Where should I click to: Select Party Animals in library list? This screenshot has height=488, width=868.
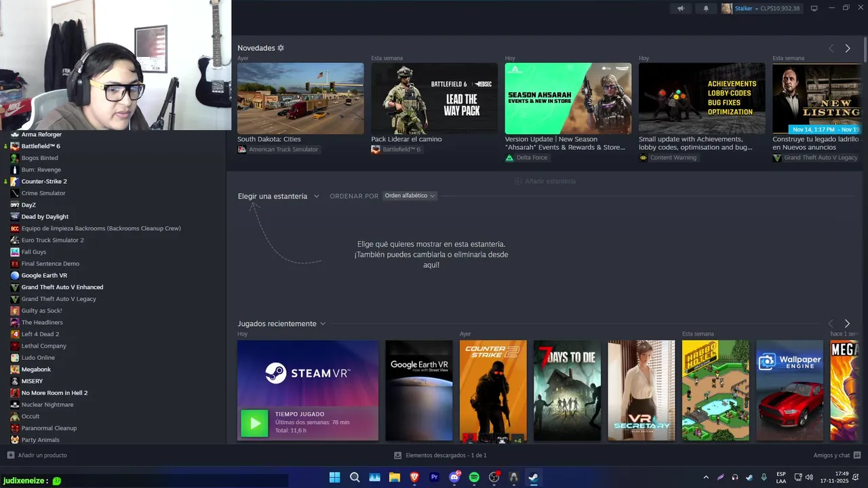(x=41, y=440)
